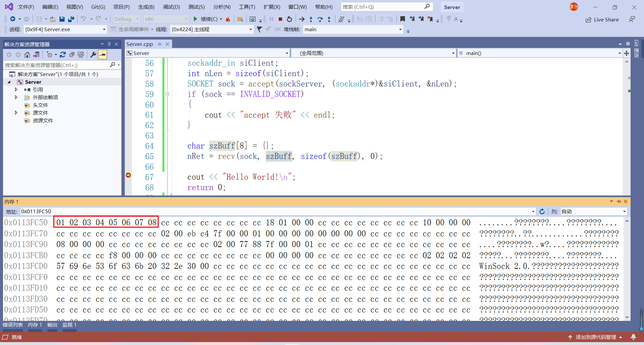
Task: Click the Show Next Statement arrow icon
Action: click(x=302, y=19)
